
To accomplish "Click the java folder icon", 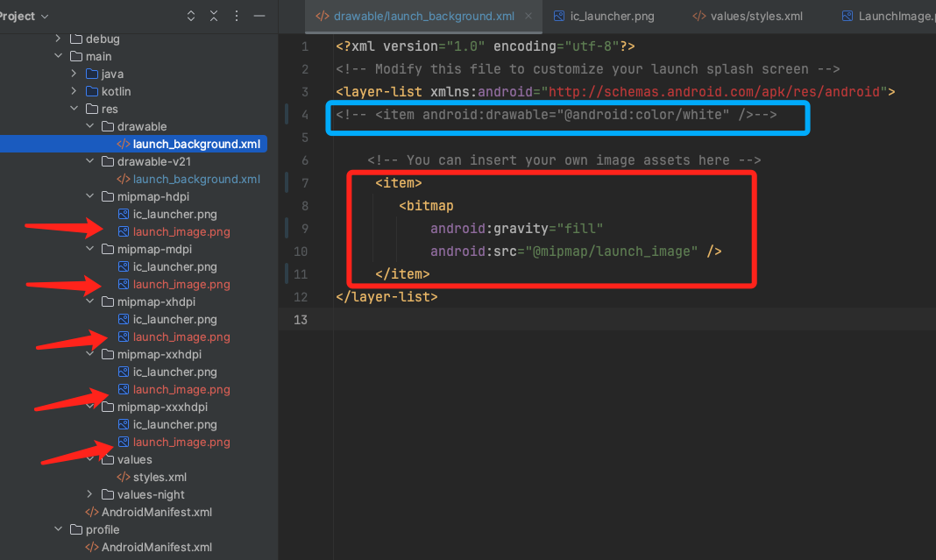I will (x=92, y=74).
